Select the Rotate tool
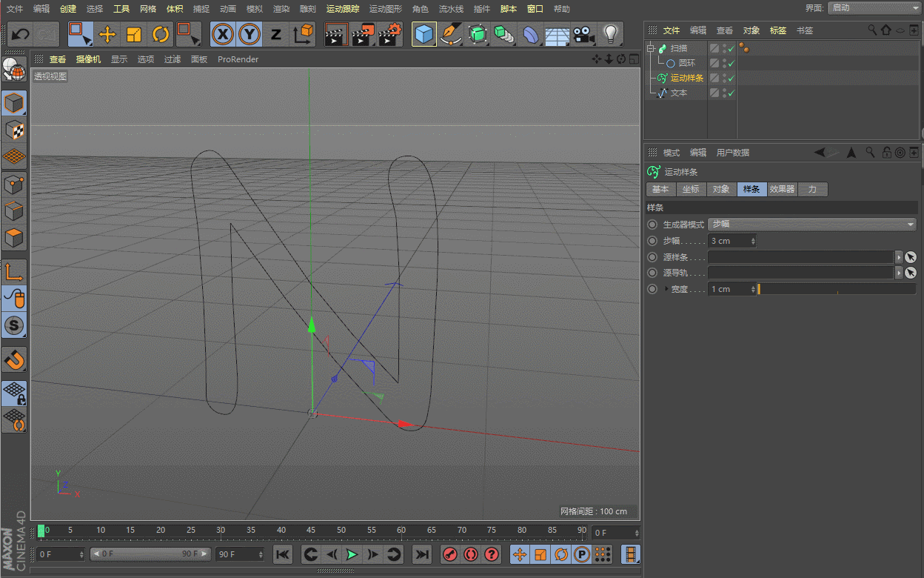The height and width of the screenshot is (578, 924). tap(161, 34)
